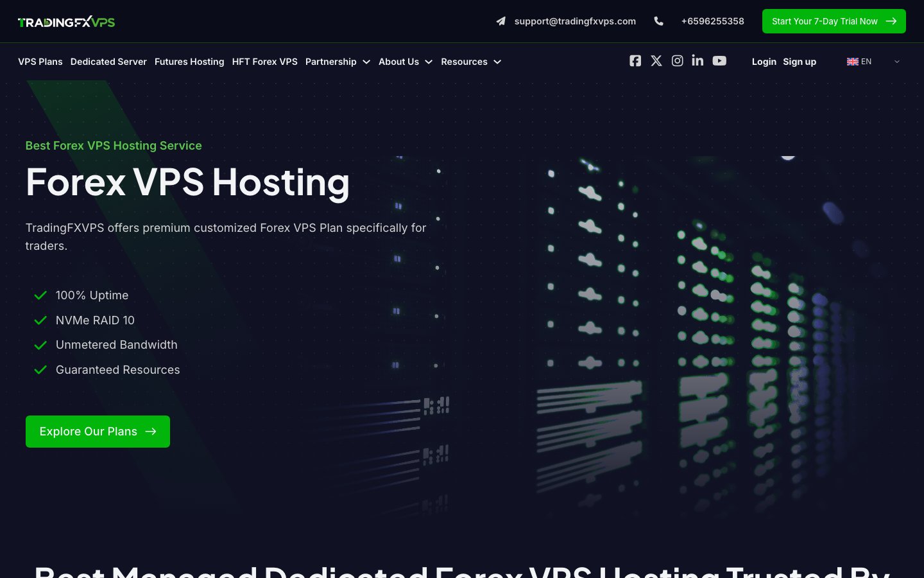
Task: Click the support@tradingfxvps.com email link
Action: tap(575, 21)
